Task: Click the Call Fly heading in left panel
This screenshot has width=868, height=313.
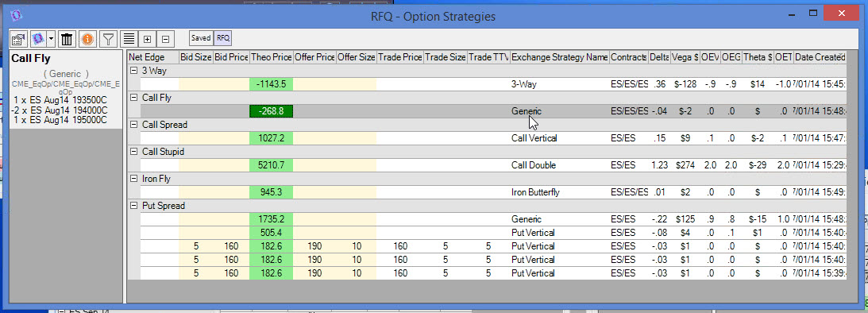Action: pos(31,59)
